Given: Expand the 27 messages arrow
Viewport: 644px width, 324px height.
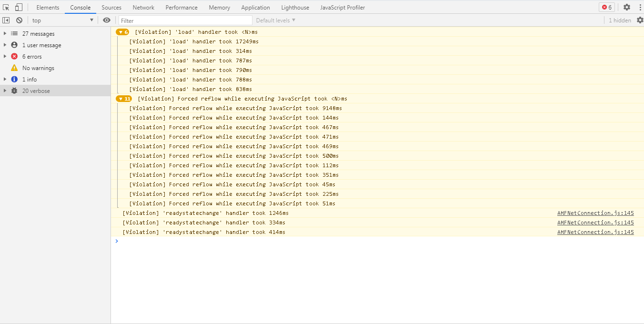Looking at the screenshot, I should point(5,34).
